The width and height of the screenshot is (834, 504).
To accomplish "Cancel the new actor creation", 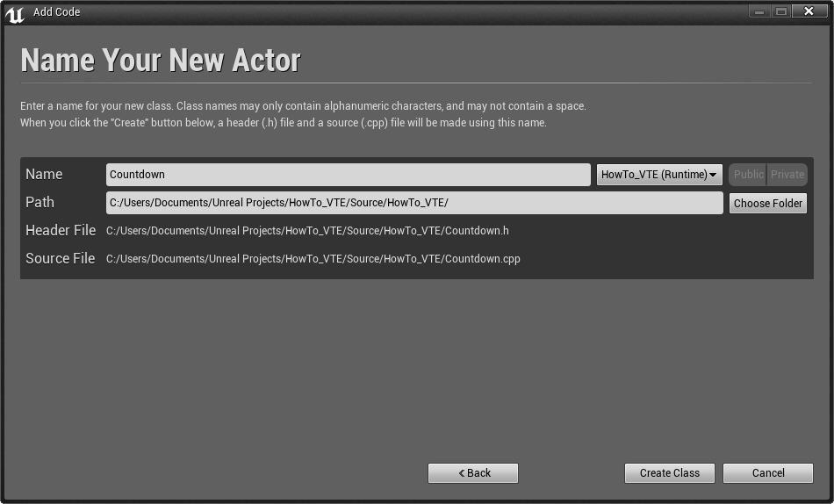I will (x=768, y=473).
